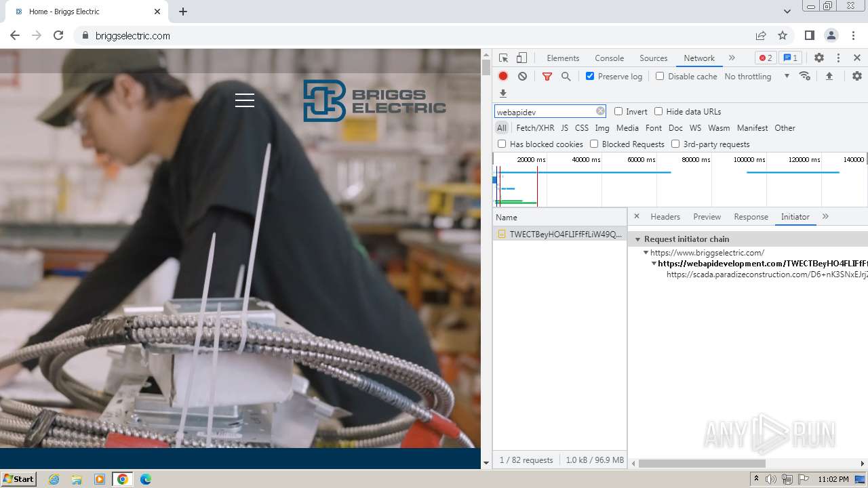Switch to the Elements panel

[563, 58]
